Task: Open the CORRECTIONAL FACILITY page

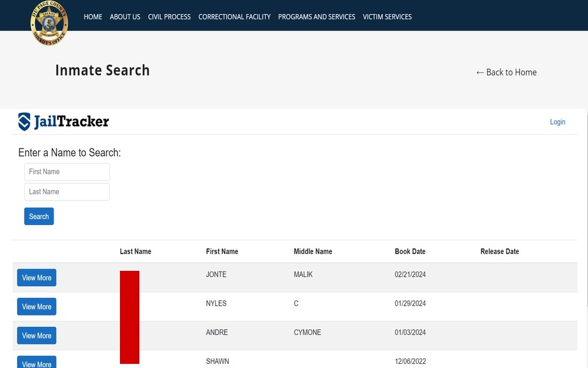Action: click(234, 16)
